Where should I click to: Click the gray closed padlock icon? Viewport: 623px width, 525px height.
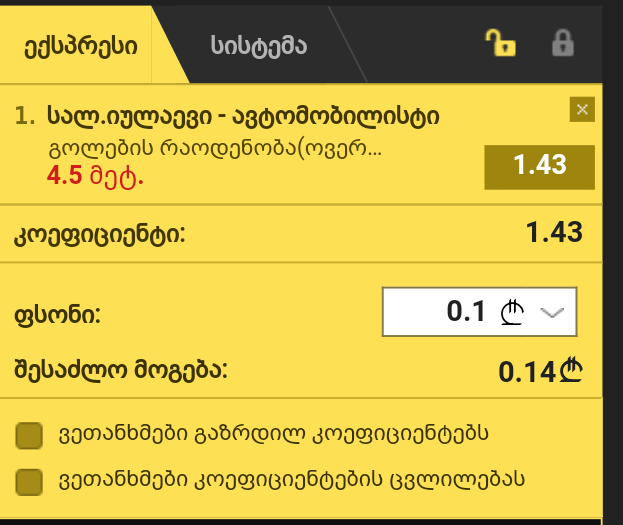coord(563,43)
